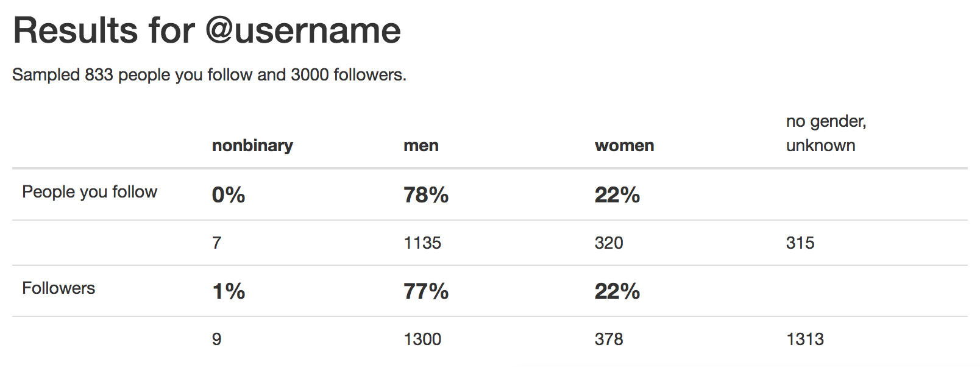Select the 'People you follow' row label
This screenshot has height=367, width=980.
[90, 192]
